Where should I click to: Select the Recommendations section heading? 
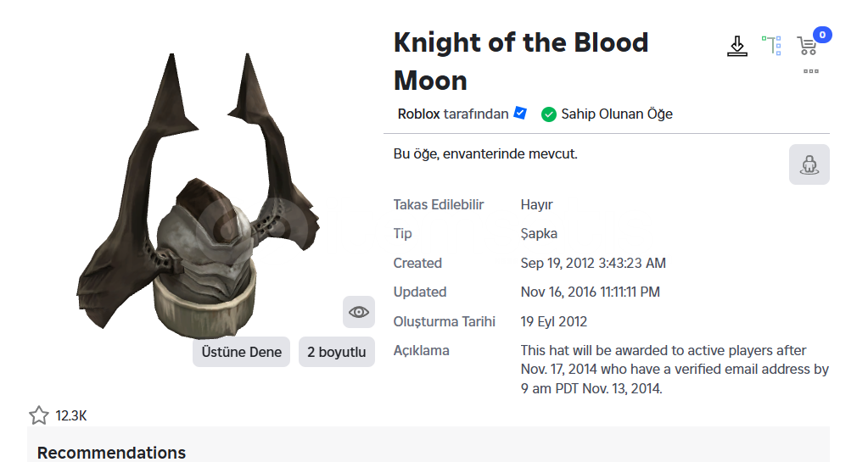(111, 453)
